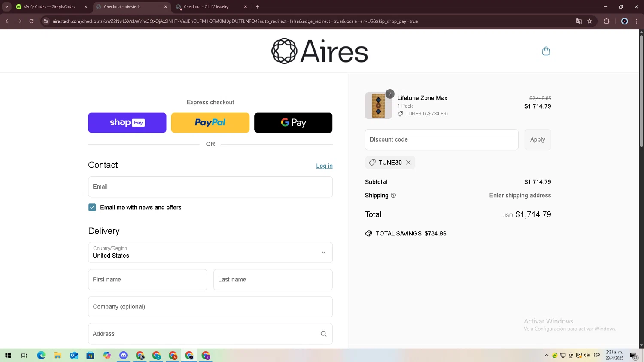View site information icon in address bar

tap(46, 21)
